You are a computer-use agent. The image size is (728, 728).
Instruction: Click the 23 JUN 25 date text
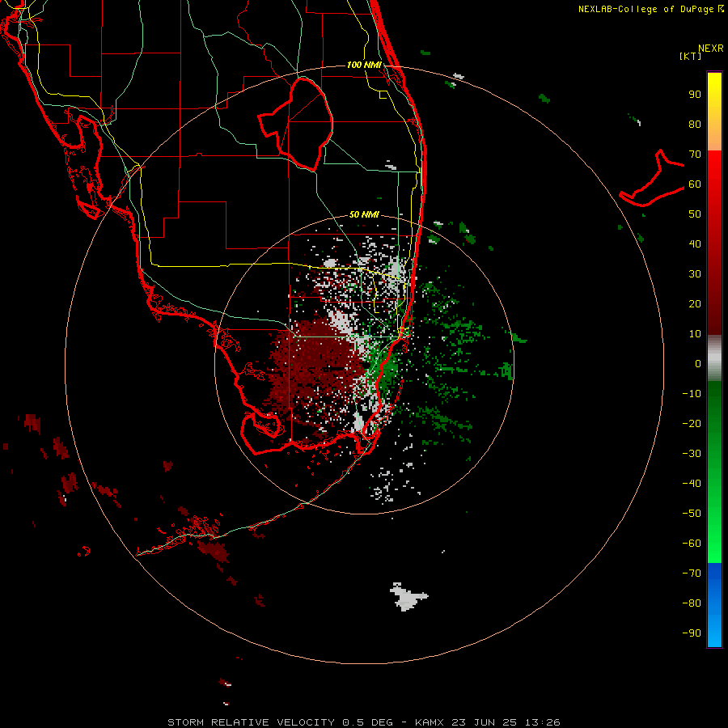pyautogui.click(x=485, y=722)
